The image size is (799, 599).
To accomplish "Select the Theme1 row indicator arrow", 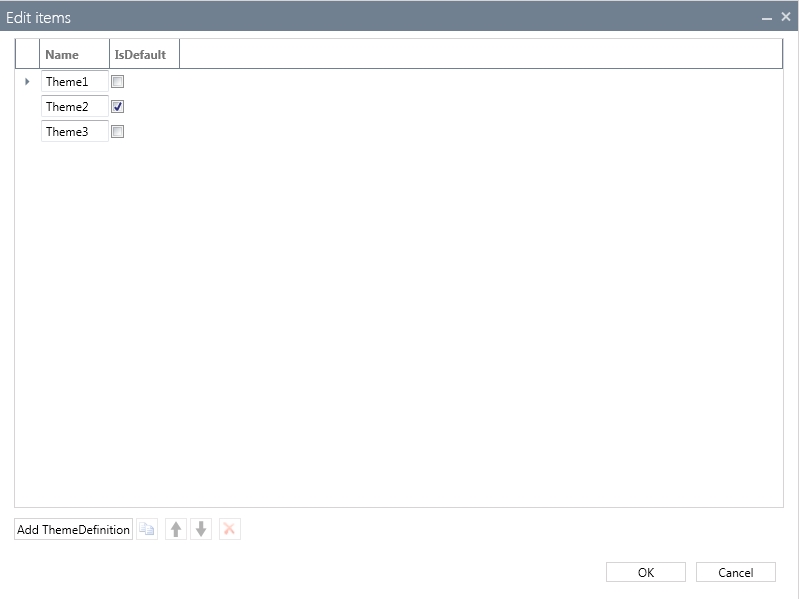I will tap(27, 82).
